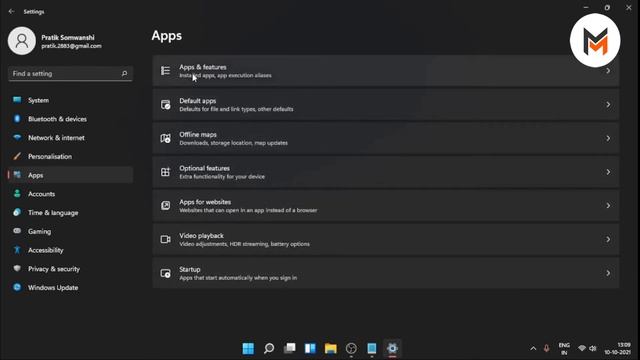Click the Startup icon

point(165,273)
